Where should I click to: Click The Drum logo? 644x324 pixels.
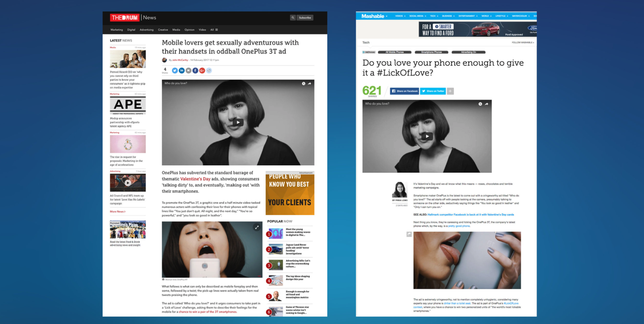125,17
